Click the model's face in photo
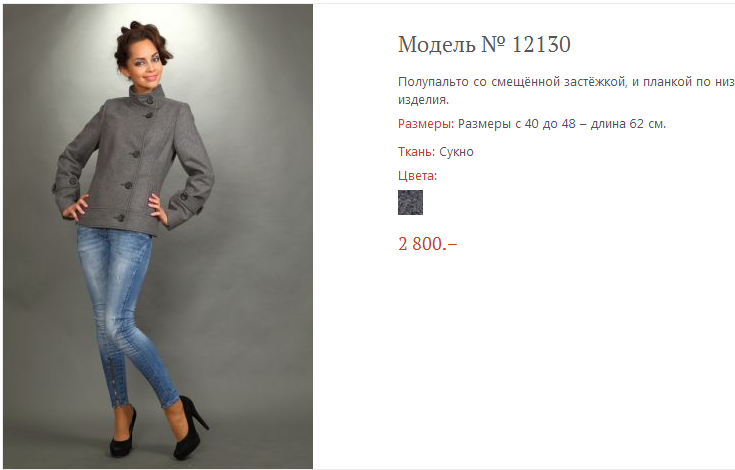 coord(145,61)
